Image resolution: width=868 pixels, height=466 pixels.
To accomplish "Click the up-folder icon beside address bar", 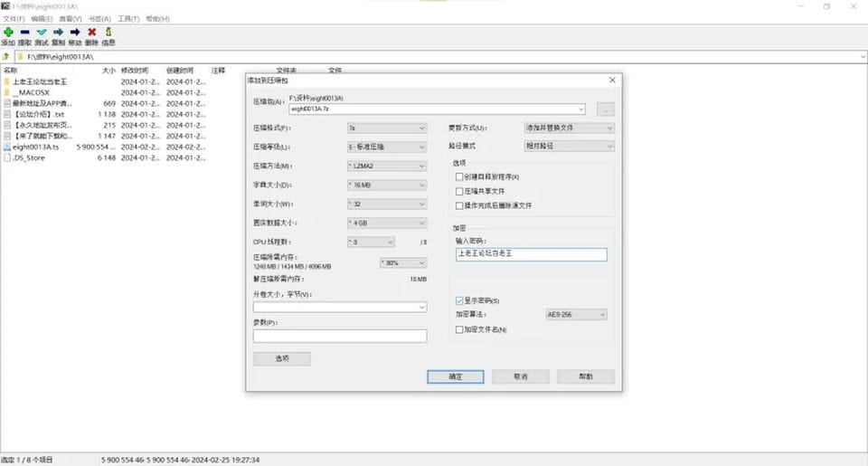I will pos(6,56).
